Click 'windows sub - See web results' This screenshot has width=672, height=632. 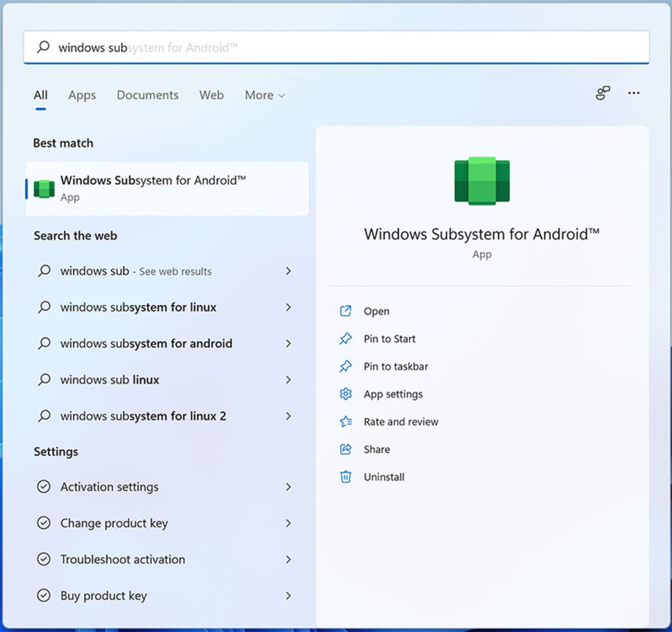pyautogui.click(x=136, y=271)
